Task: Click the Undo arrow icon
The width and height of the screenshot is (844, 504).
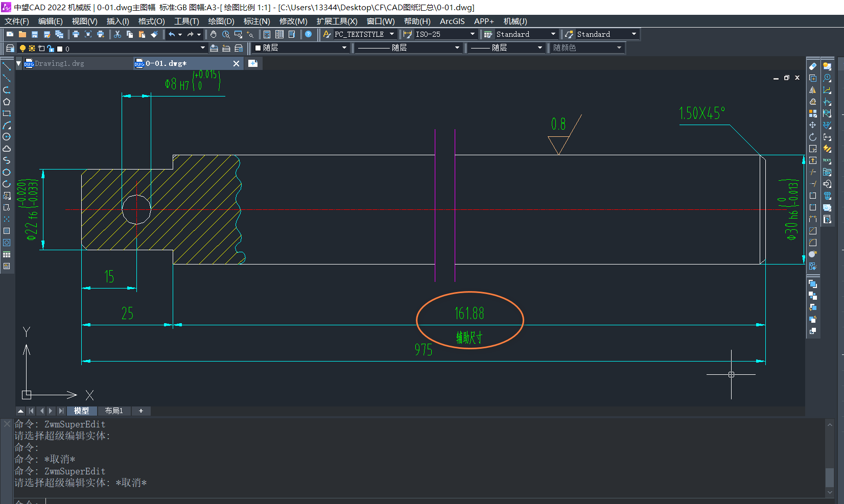Action: (x=172, y=34)
